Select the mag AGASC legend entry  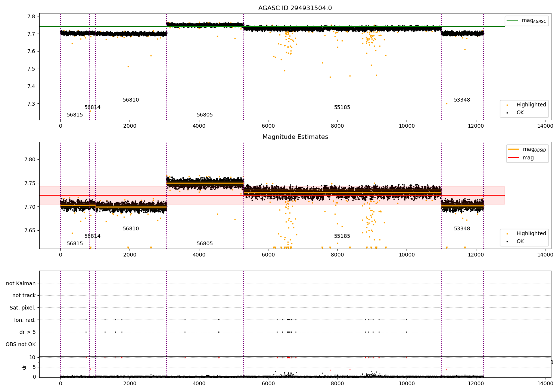[527, 21]
